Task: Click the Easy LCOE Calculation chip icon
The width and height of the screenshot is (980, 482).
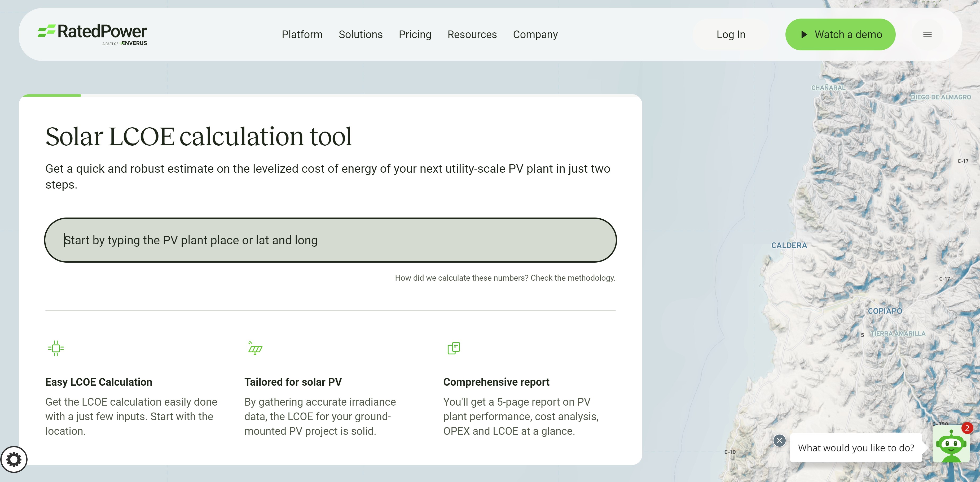Action: [56, 348]
